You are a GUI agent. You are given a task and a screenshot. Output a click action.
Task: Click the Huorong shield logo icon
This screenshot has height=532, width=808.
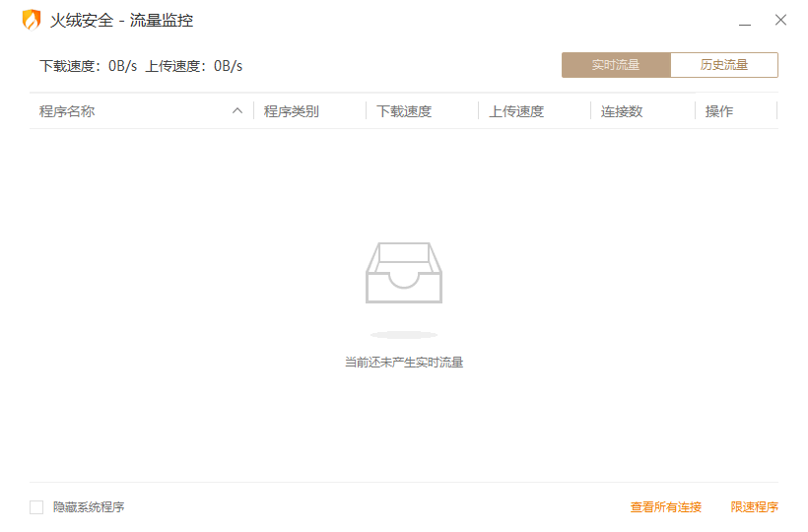[32, 20]
